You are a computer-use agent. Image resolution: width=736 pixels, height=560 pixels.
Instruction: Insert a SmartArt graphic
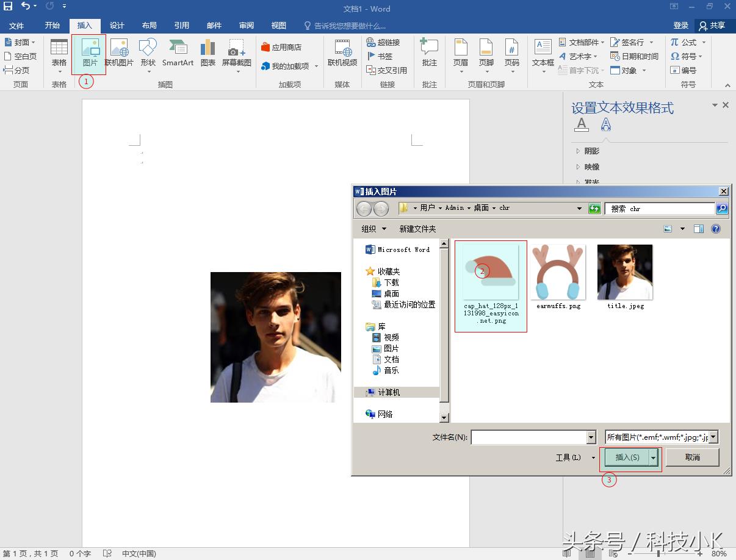[178, 53]
